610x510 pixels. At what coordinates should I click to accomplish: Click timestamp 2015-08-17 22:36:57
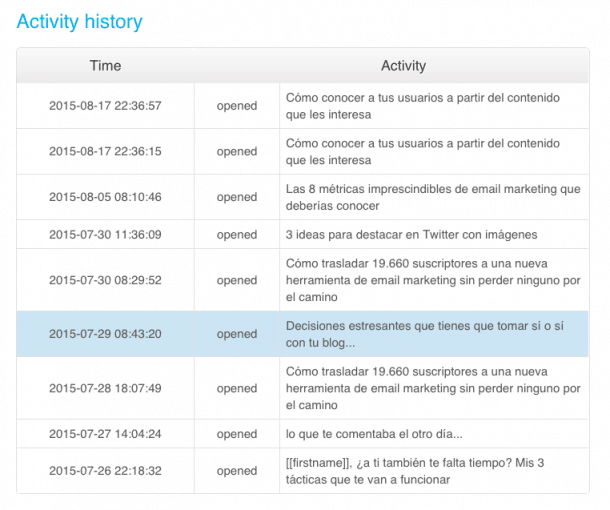[105, 106]
